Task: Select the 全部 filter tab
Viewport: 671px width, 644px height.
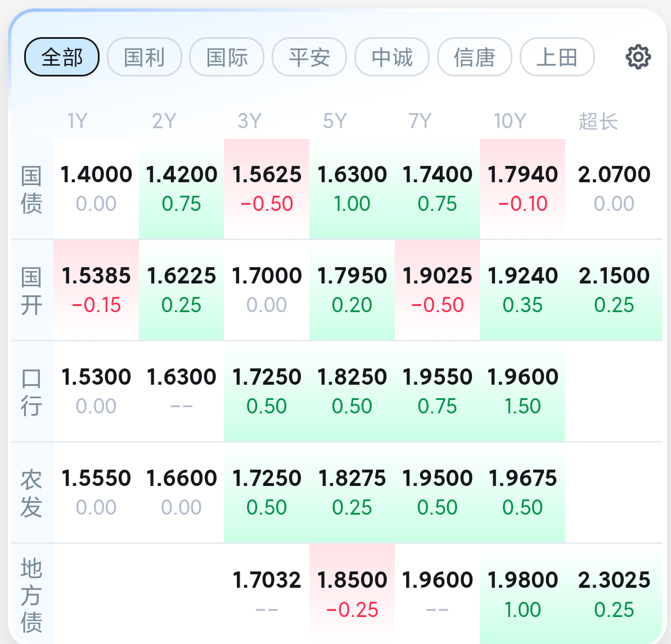Action: coord(62,57)
